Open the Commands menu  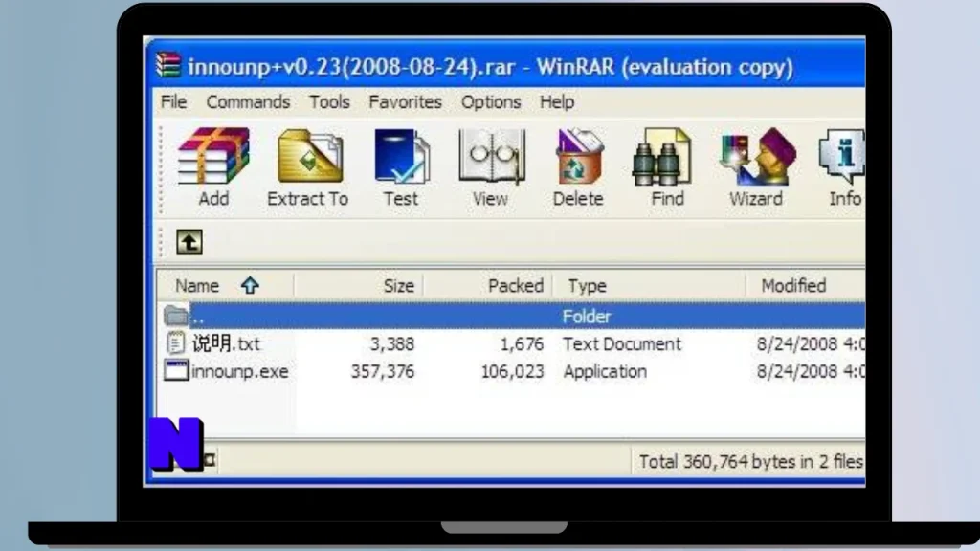(x=248, y=101)
